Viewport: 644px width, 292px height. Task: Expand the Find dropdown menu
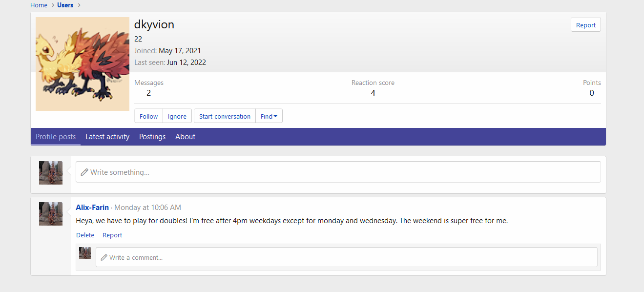(x=269, y=116)
